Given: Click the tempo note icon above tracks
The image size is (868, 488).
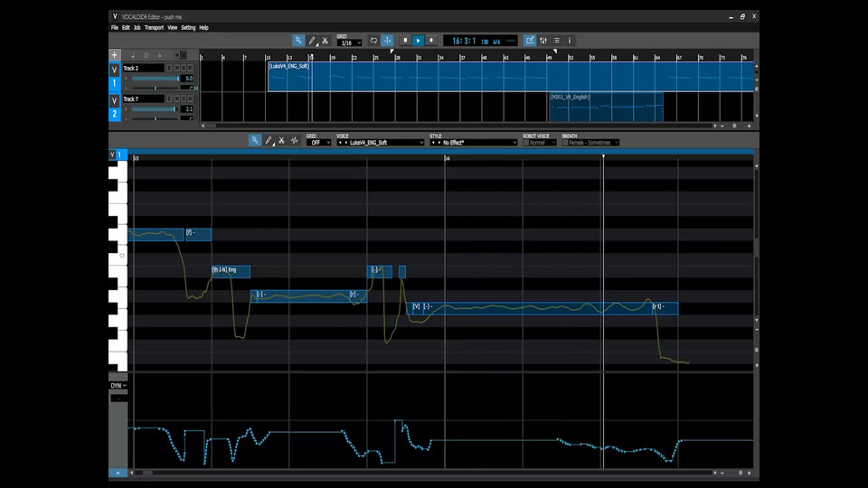Looking at the screenshot, I should 133,55.
